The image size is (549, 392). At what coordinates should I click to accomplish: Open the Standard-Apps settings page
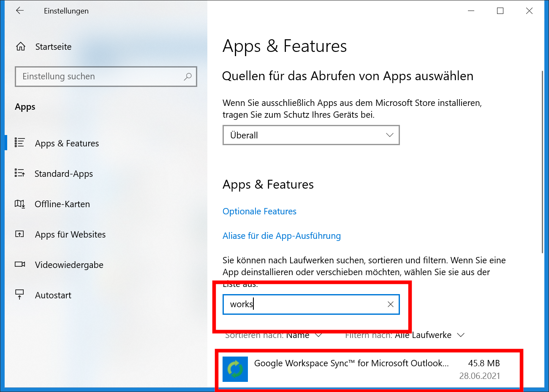[x=64, y=174]
